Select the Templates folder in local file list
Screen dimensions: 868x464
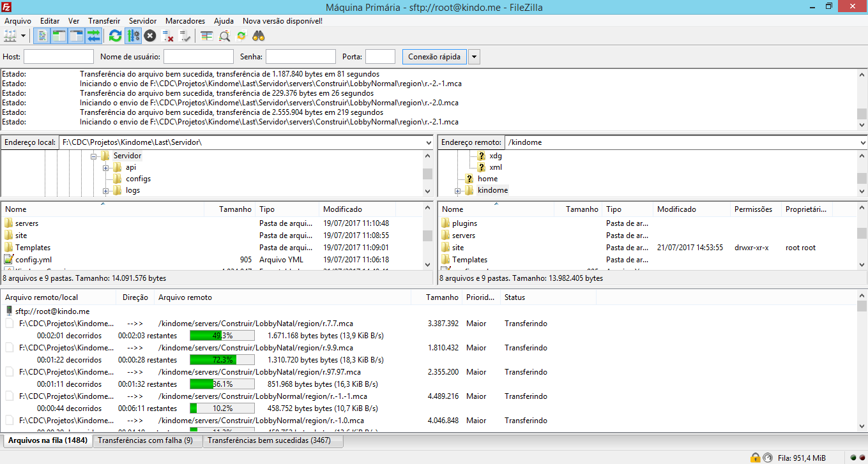(x=33, y=248)
